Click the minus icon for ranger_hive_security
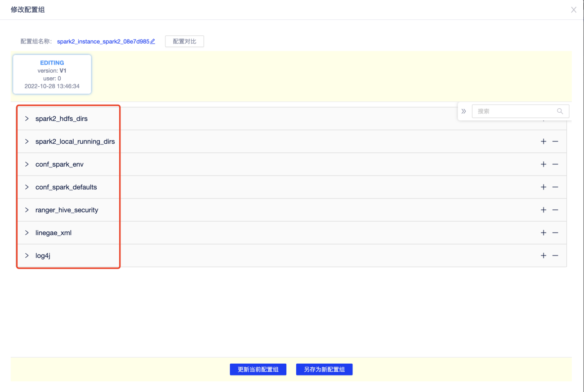This screenshot has width=584, height=392. [x=555, y=210]
